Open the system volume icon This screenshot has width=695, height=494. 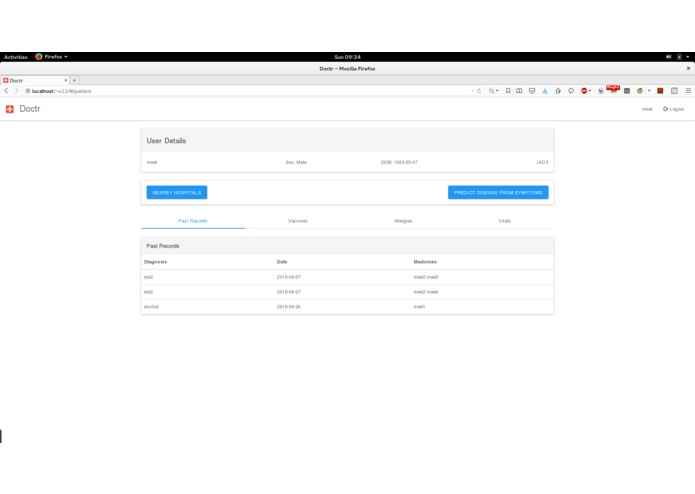click(668, 57)
